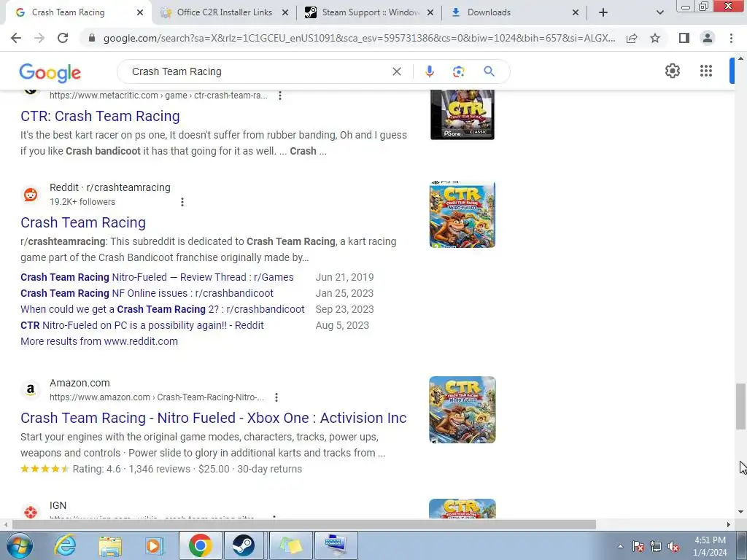Open the Google apps grid
Viewport: 747px width, 560px height.
706,71
